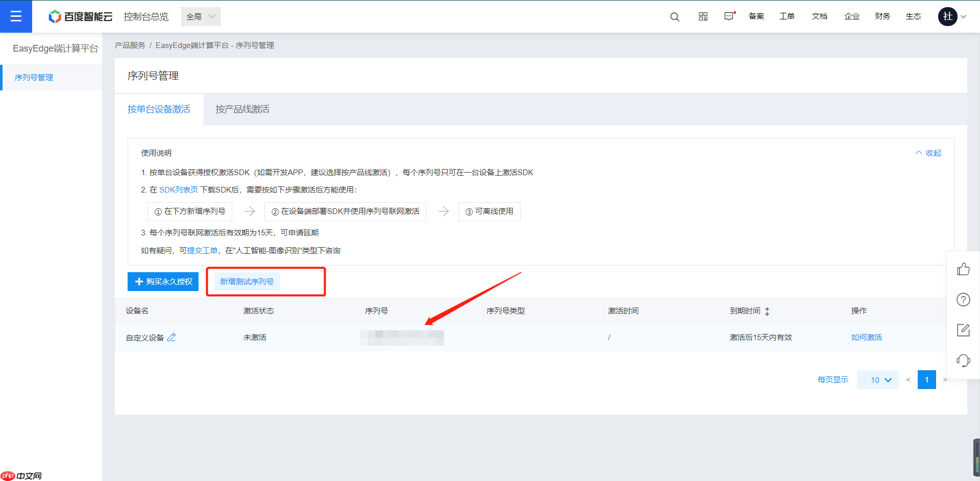This screenshot has height=481, width=980.
Task: Switch to the 按产品线激活 tab
Action: pos(241,109)
